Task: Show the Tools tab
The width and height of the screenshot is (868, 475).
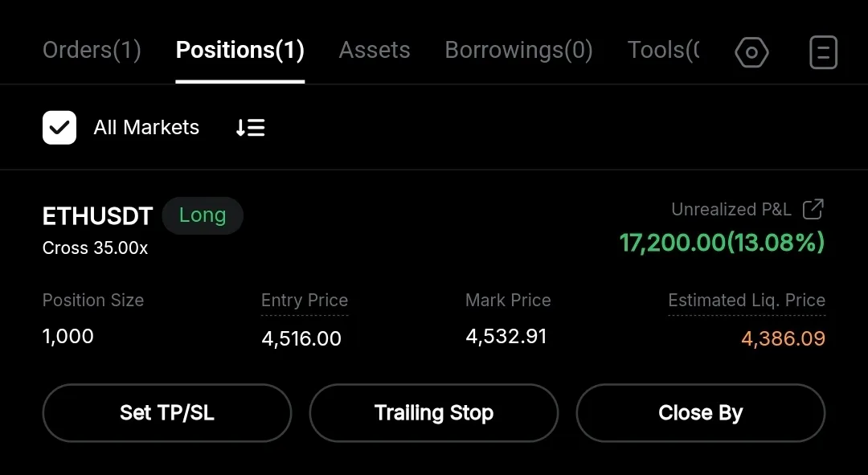Action: point(663,51)
